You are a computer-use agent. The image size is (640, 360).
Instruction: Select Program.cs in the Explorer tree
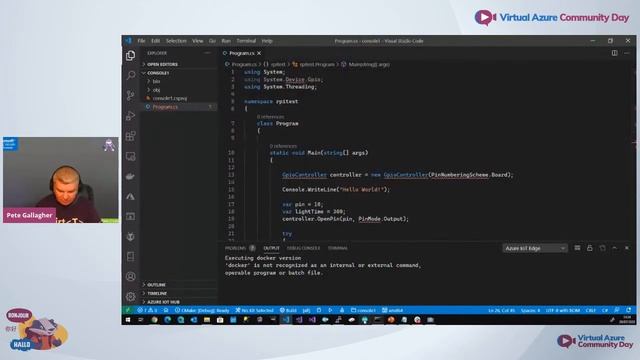click(179, 107)
